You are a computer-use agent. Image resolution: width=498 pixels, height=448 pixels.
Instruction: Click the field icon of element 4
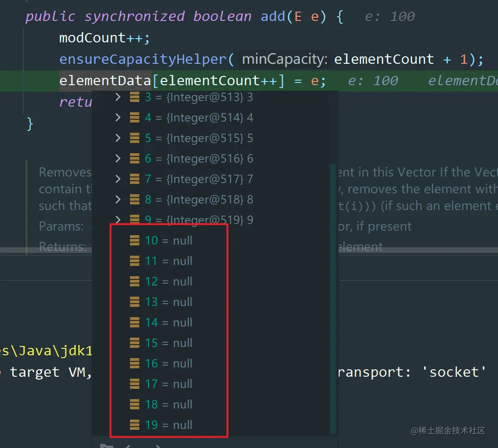pyautogui.click(x=135, y=117)
